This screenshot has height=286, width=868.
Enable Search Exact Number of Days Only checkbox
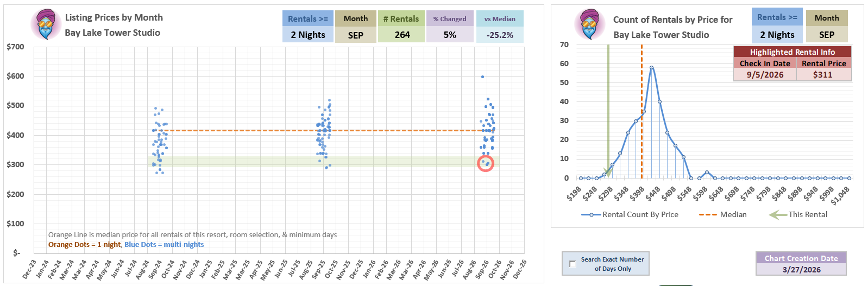click(x=573, y=264)
